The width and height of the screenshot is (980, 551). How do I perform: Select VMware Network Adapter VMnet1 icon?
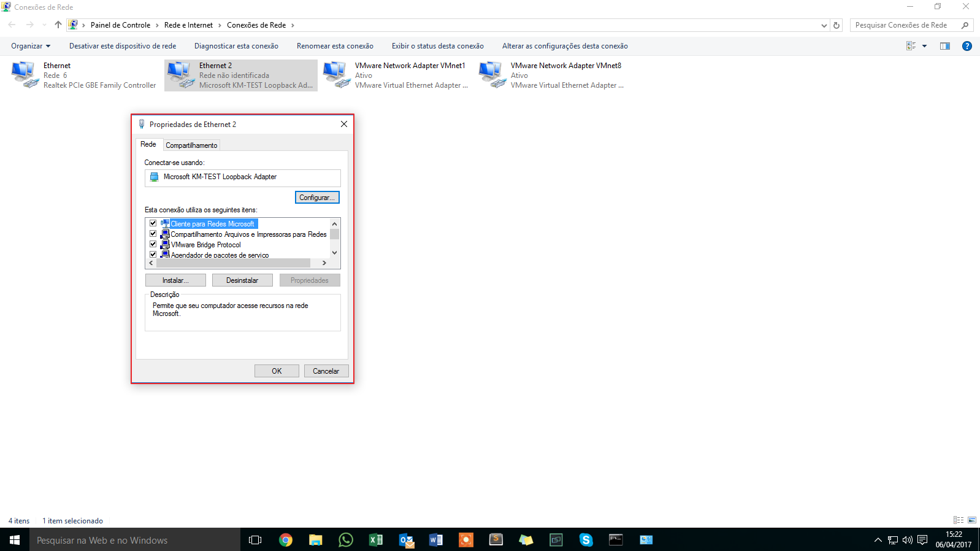(x=336, y=74)
